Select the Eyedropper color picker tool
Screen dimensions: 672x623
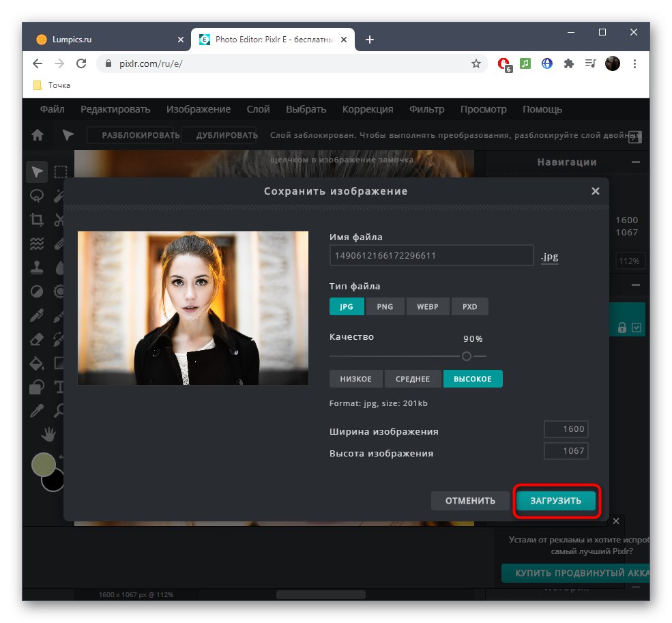click(x=37, y=411)
